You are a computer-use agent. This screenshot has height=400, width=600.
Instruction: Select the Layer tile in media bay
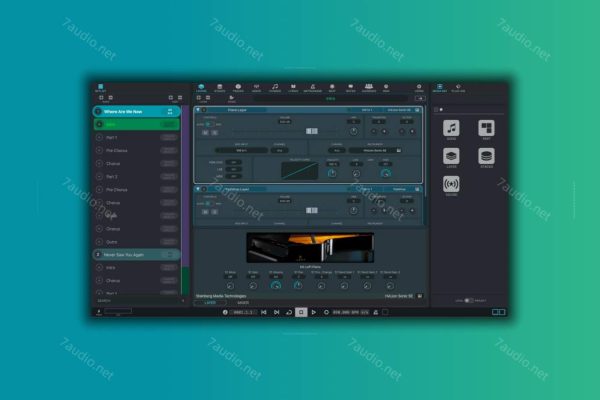(451, 157)
